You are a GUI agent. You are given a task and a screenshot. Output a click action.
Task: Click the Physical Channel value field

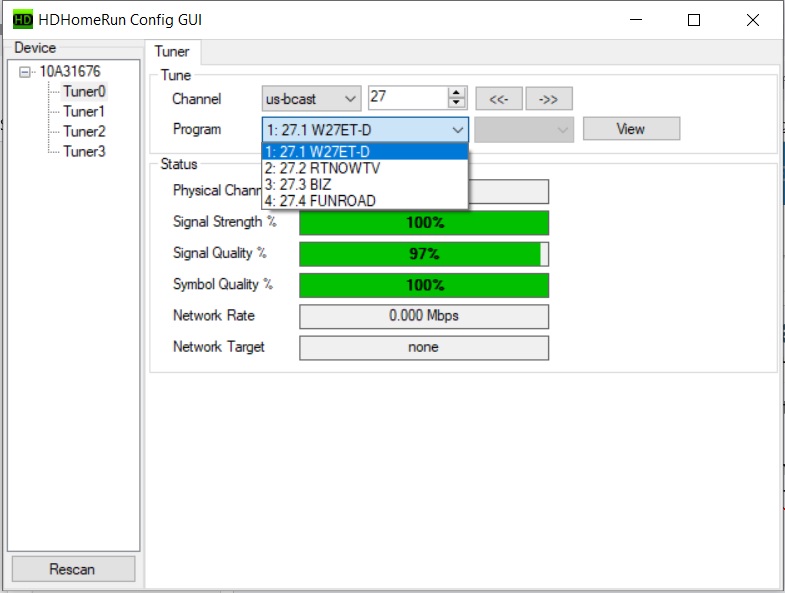[x=508, y=191]
